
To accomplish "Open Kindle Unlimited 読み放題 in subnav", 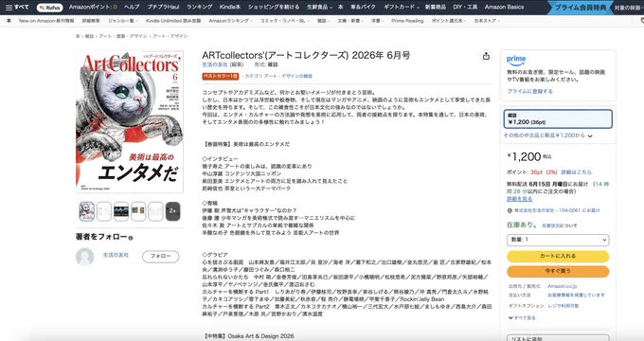I will [173, 21].
